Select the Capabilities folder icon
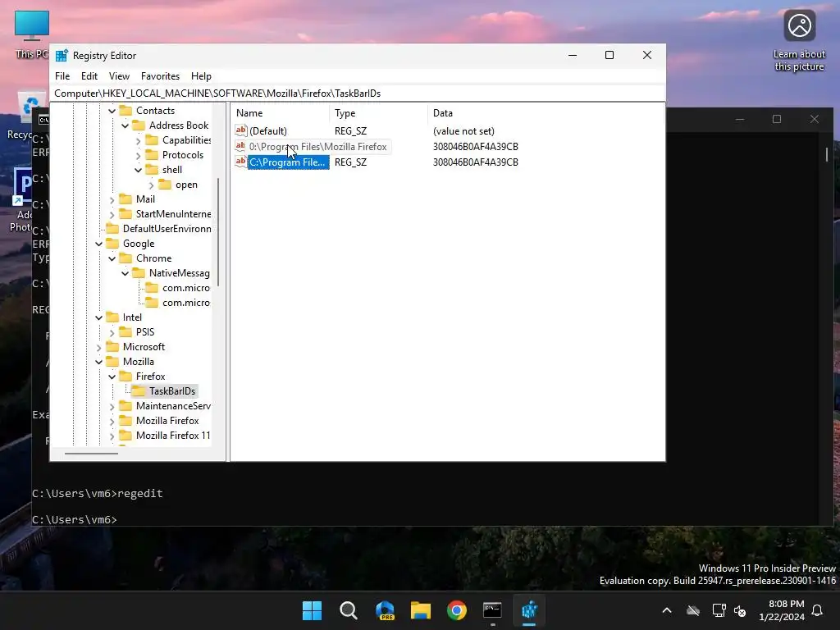The width and height of the screenshot is (840, 630). [x=152, y=139]
